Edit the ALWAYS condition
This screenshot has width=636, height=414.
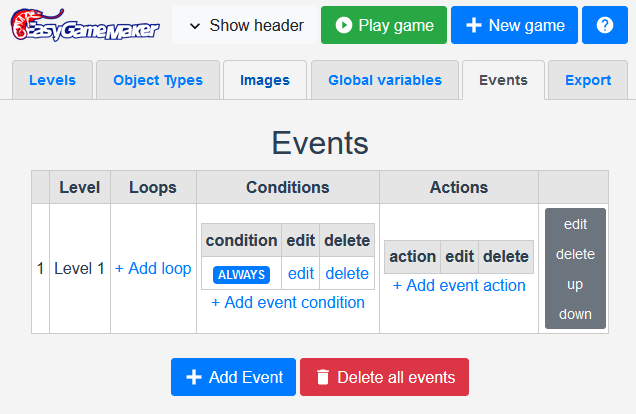301,273
